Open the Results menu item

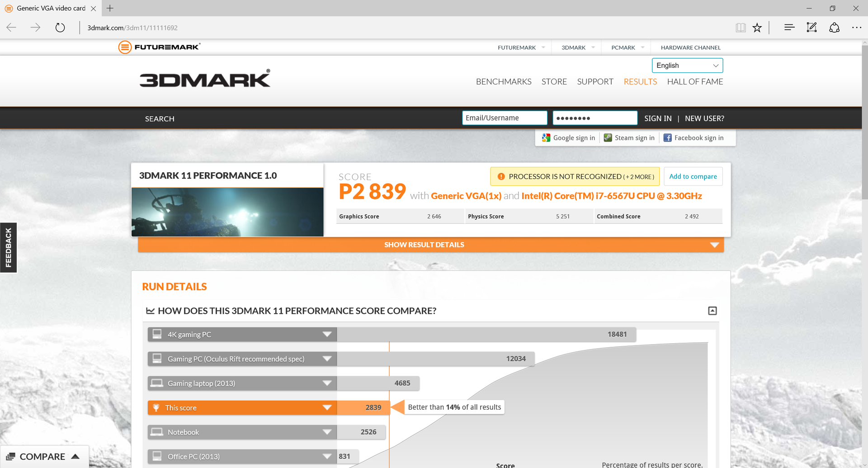click(640, 81)
